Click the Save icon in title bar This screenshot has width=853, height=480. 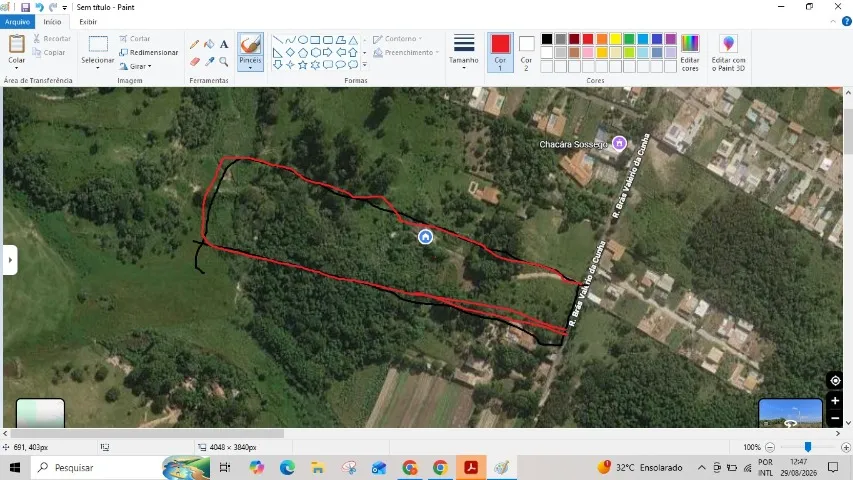(x=25, y=7)
